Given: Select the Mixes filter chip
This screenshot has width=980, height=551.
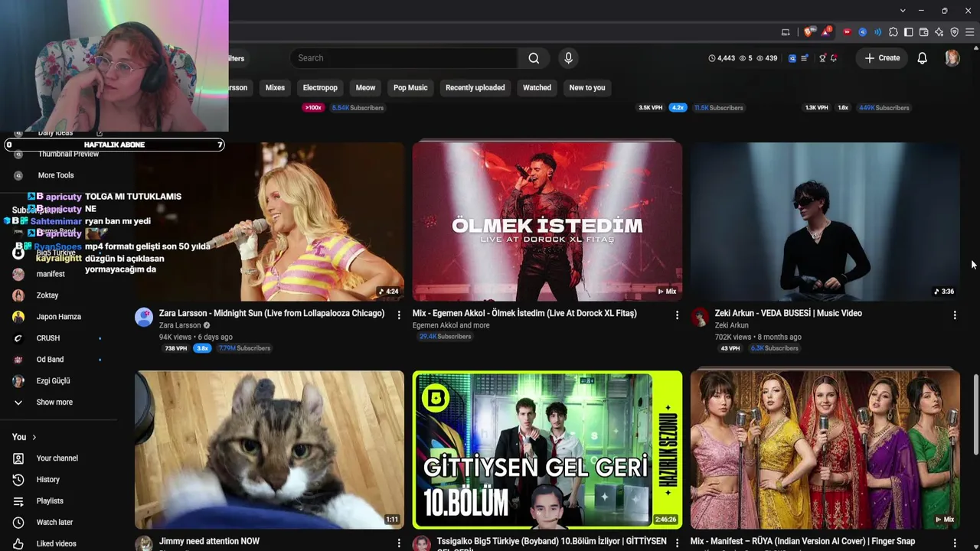Looking at the screenshot, I should 275,88.
